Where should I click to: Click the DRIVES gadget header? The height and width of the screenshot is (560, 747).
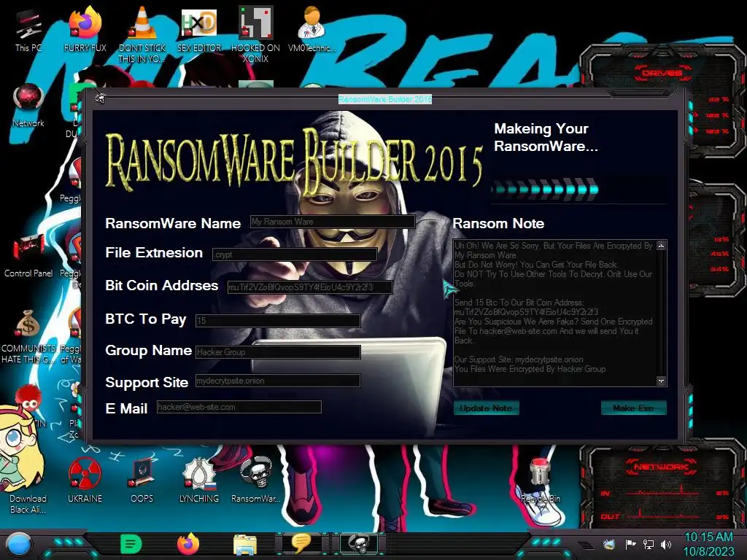pos(662,73)
